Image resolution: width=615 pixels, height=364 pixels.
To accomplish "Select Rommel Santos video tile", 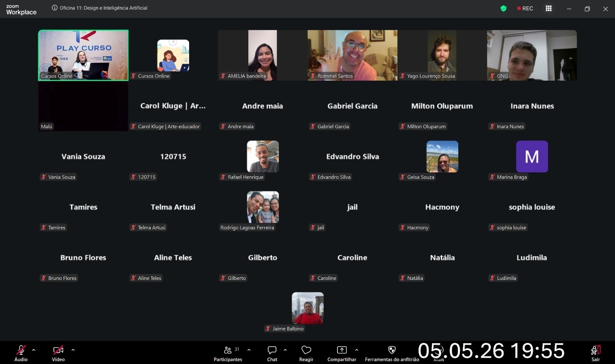I will point(352,55).
